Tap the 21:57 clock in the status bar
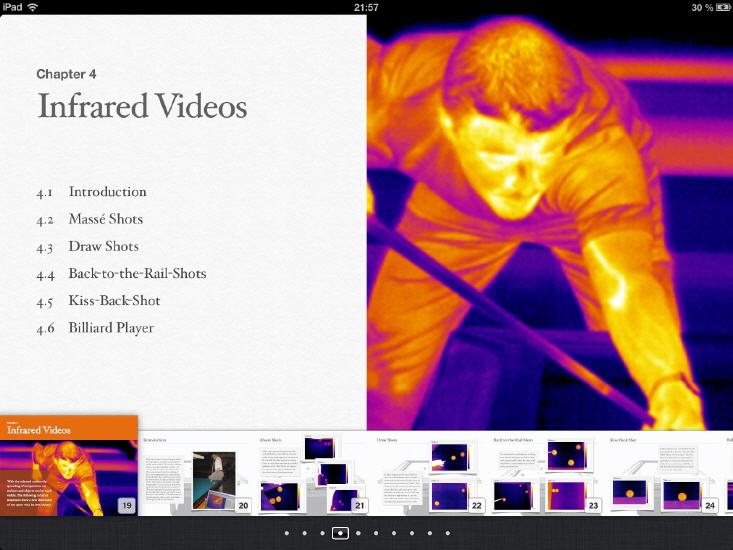733x550 pixels. point(366,7)
